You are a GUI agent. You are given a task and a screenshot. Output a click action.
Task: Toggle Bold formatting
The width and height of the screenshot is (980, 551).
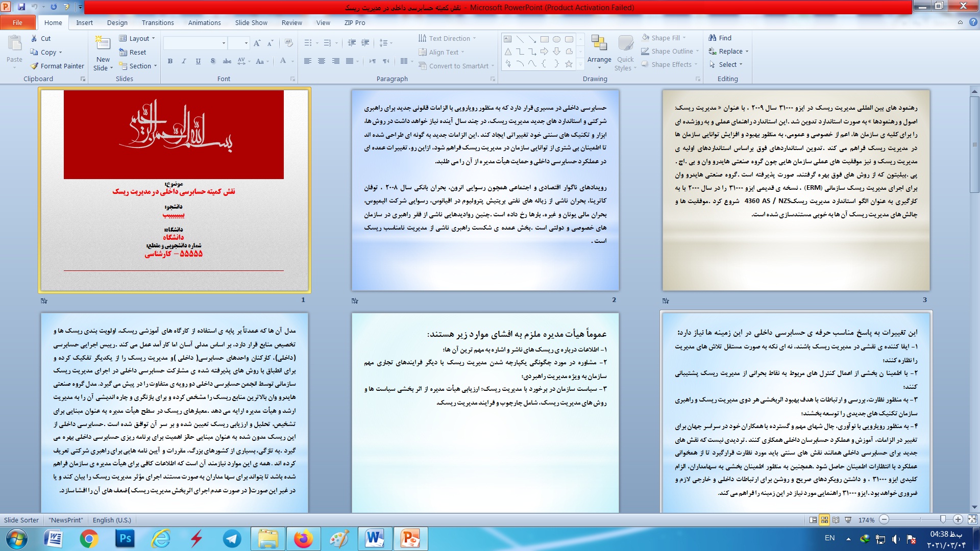coord(170,61)
